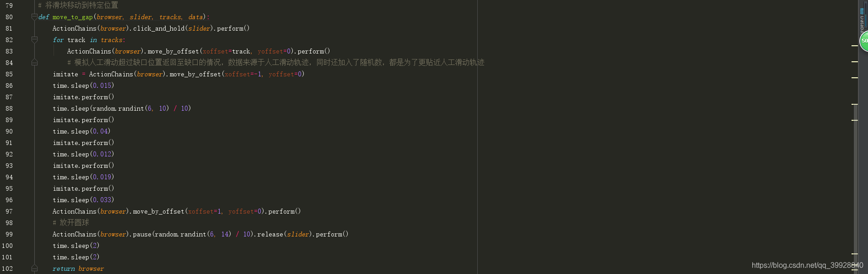Click the green 50 floating ball

pyautogui.click(x=864, y=41)
